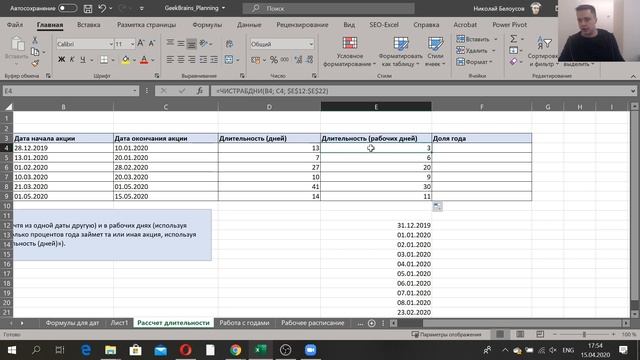Viewport: 640px width, 360px height.
Task: Click the Undo arrow icon
Action: point(102,8)
